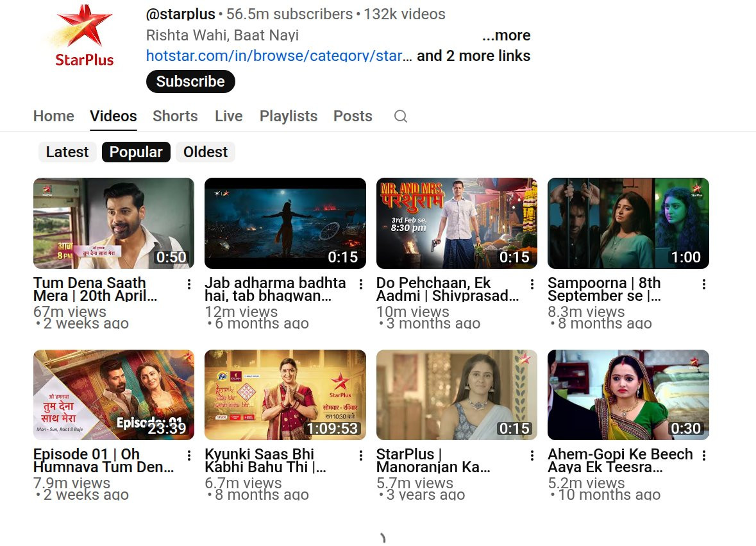
Task: Play the Tum Dena Saath Mera 0:50 thumbnail
Action: (113, 223)
